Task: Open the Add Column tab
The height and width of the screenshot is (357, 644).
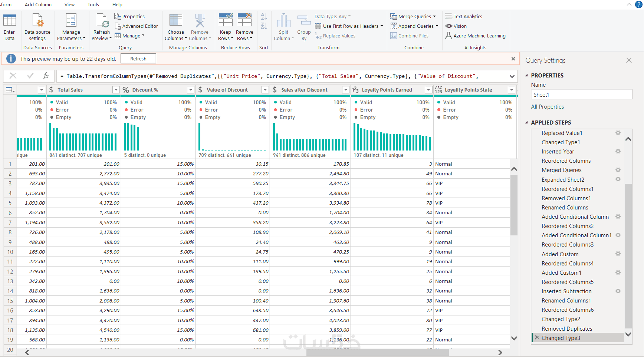Action: [38, 5]
